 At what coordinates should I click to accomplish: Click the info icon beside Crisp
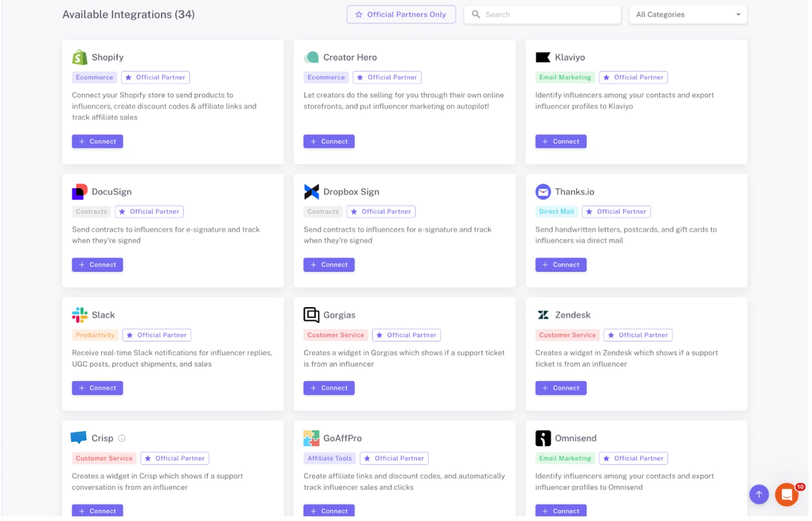point(122,439)
